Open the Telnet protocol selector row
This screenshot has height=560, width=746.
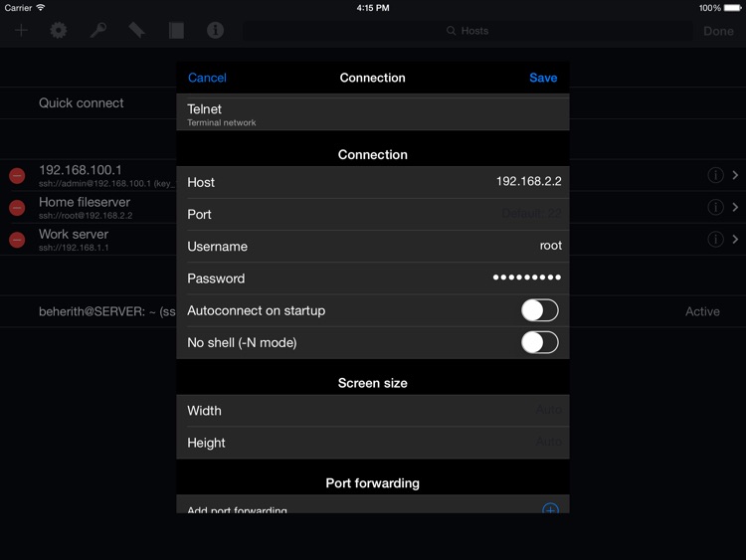point(373,114)
